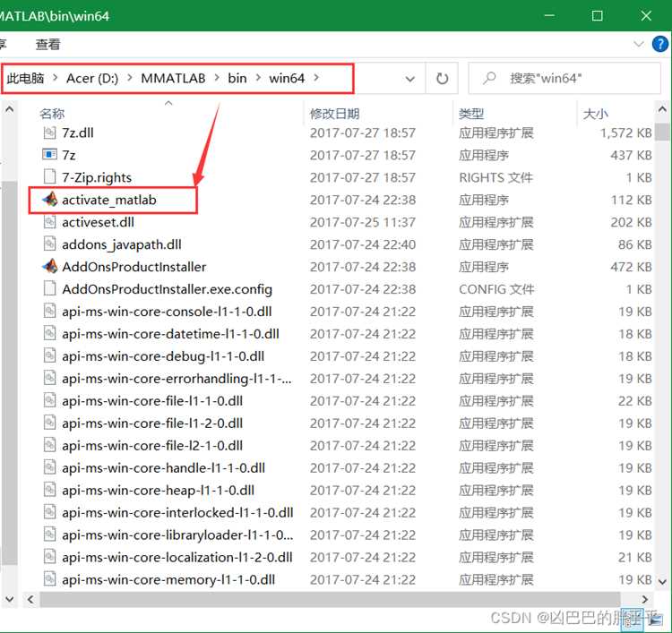This screenshot has height=633, width=672.
Task: Click the api-ms-win-core-localization-l1-2-0.dll icon
Action: [49, 557]
